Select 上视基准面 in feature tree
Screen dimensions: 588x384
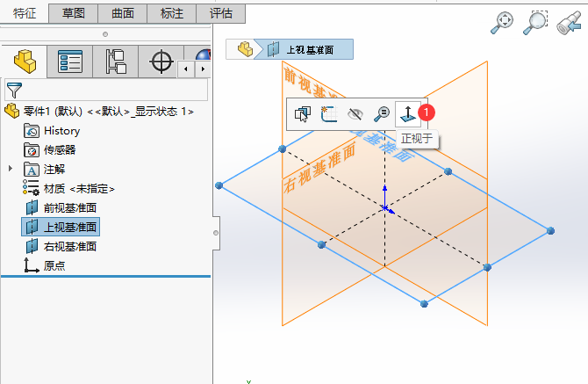click(x=61, y=227)
